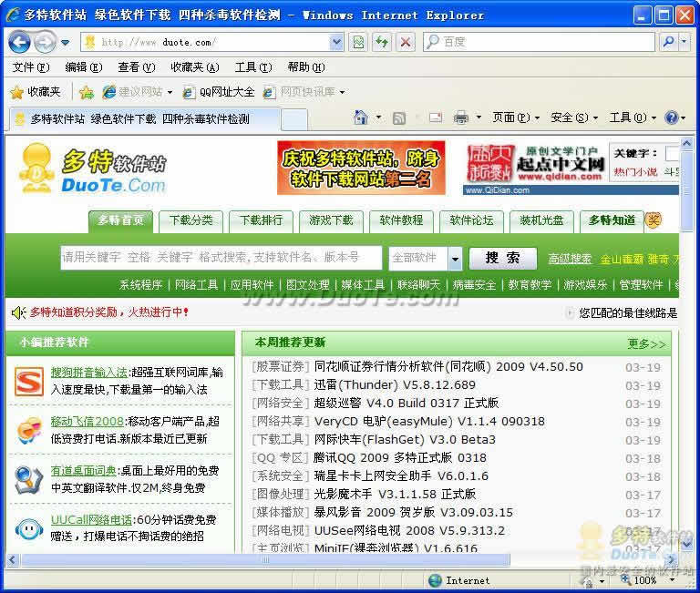Open the 工具(O) command menu
Viewport: 700px width, 593px height.
tap(633, 118)
